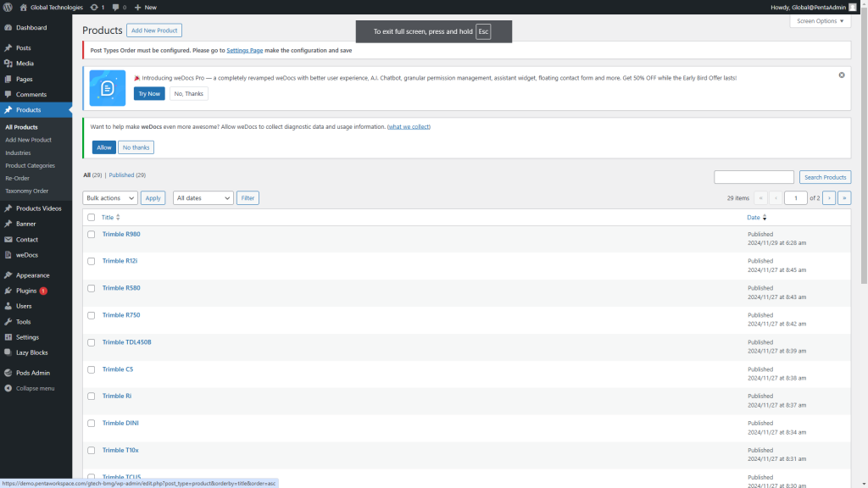868x488 pixels.
Task: Check the Trimble R580 row checkbox
Action: coord(92,288)
